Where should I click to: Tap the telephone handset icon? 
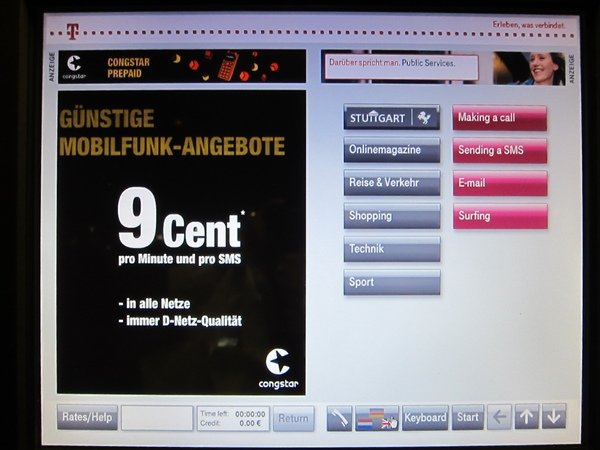click(x=339, y=418)
